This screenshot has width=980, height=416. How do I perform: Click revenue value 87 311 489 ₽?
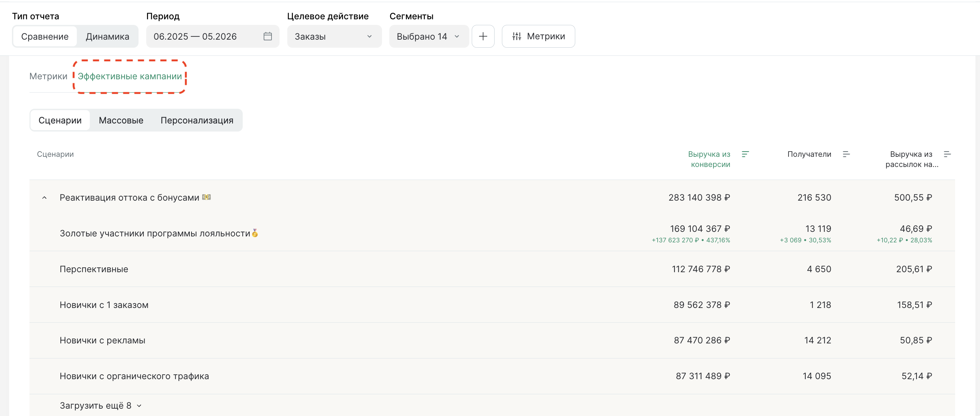703,376
